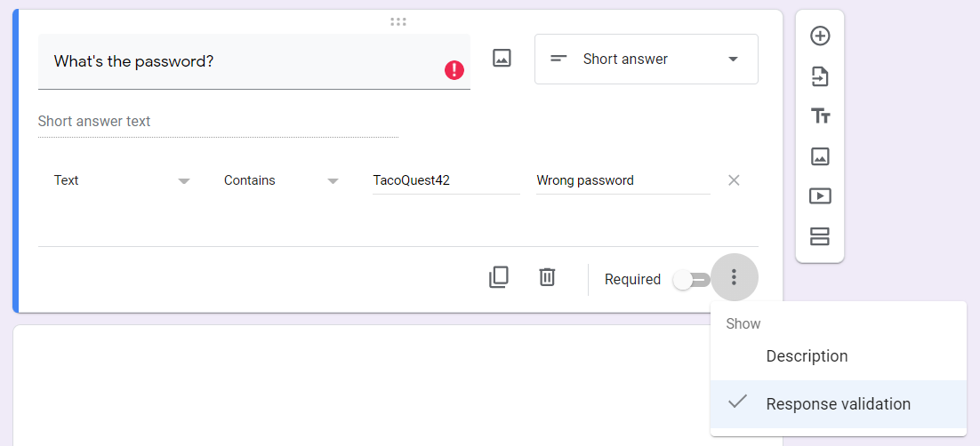Toggle the Required switch

[692, 280]
